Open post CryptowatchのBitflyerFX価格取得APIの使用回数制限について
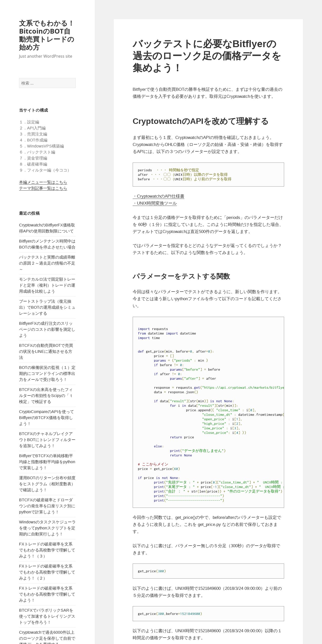This screenshot has height=644, width=322. [47, 228]
